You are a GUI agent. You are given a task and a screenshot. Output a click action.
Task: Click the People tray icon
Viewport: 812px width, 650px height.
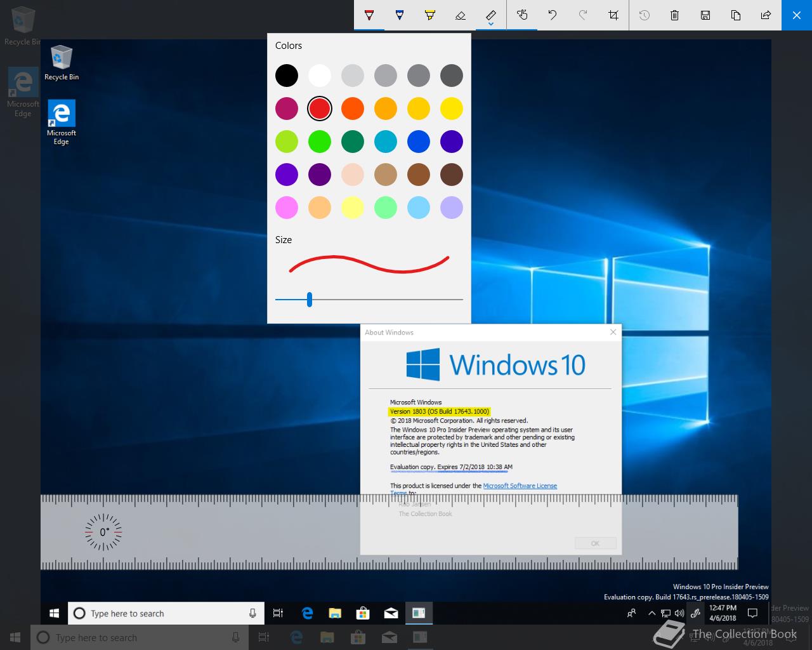click(x=631, y=613)
